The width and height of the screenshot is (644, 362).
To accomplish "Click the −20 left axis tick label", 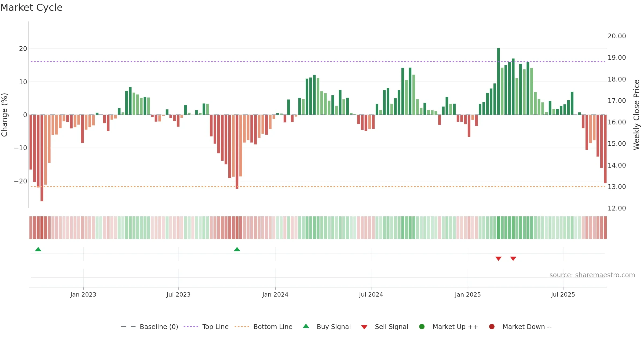I will coord(21,181).
